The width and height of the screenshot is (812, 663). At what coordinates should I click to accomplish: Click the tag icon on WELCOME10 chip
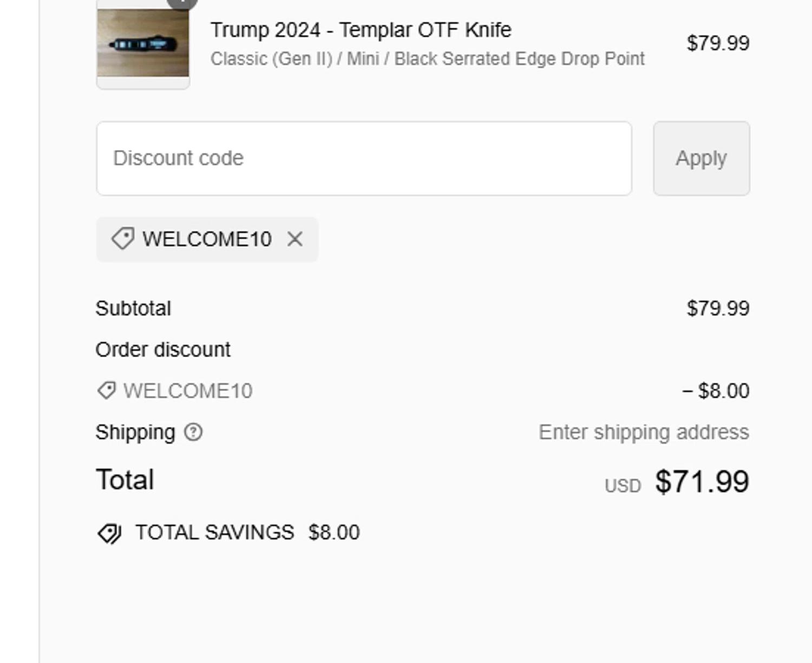[123, 239]
